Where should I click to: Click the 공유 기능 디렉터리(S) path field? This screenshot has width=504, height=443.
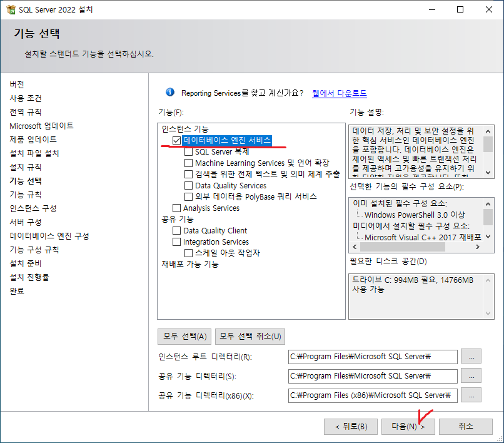pyautogui.click(x=373, y=376)
